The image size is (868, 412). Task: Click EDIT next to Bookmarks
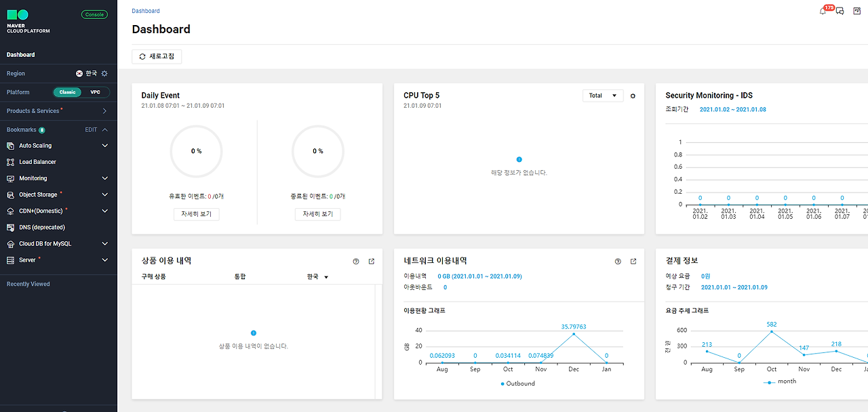pos(91,129)
